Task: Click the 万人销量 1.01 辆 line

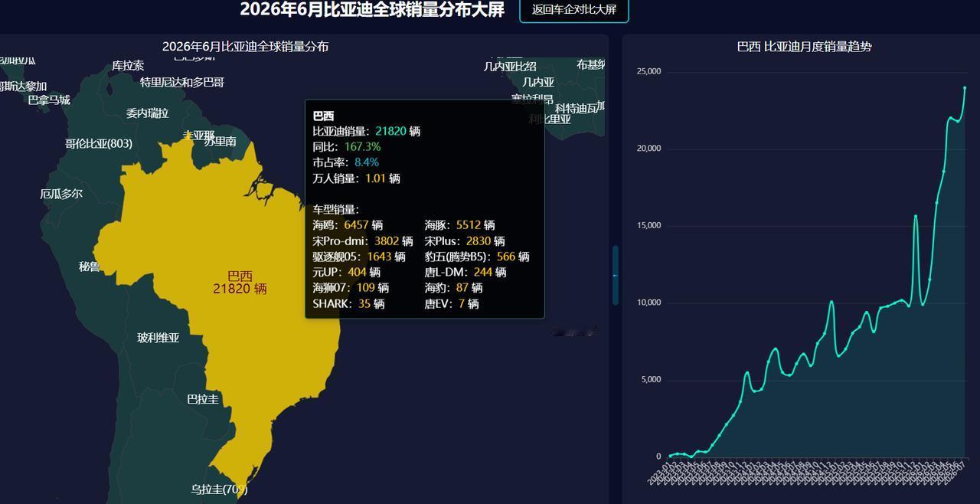Action: (357, 178)
